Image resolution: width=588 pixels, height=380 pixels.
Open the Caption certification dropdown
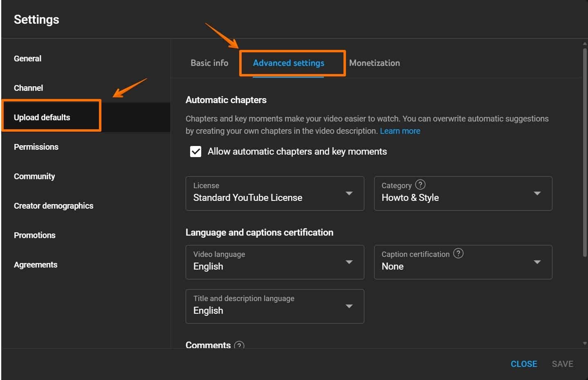tap(463, 262)
